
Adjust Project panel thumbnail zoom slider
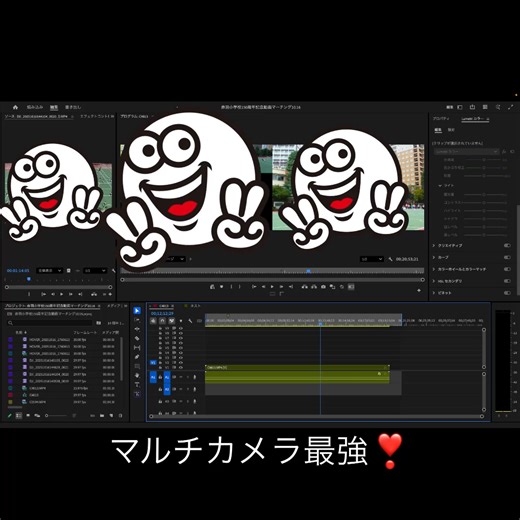click(x=56, y=416)
